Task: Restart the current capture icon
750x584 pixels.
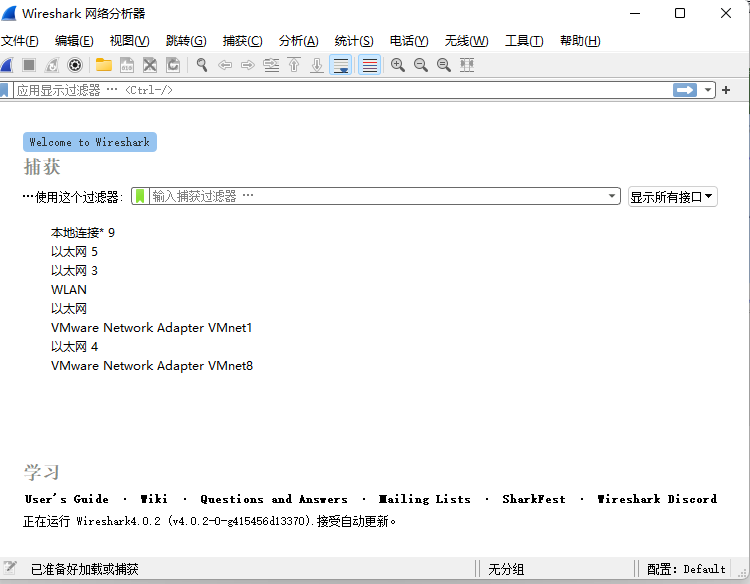Action: coord(52,65)
